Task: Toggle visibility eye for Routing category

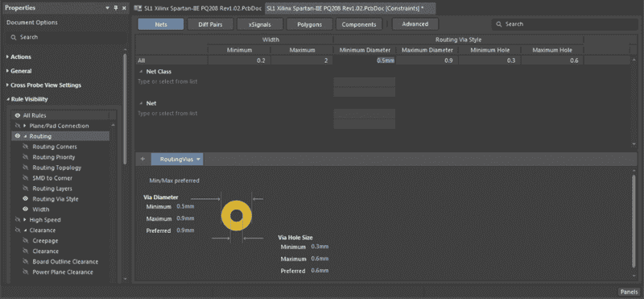Action: click(18, 136)
